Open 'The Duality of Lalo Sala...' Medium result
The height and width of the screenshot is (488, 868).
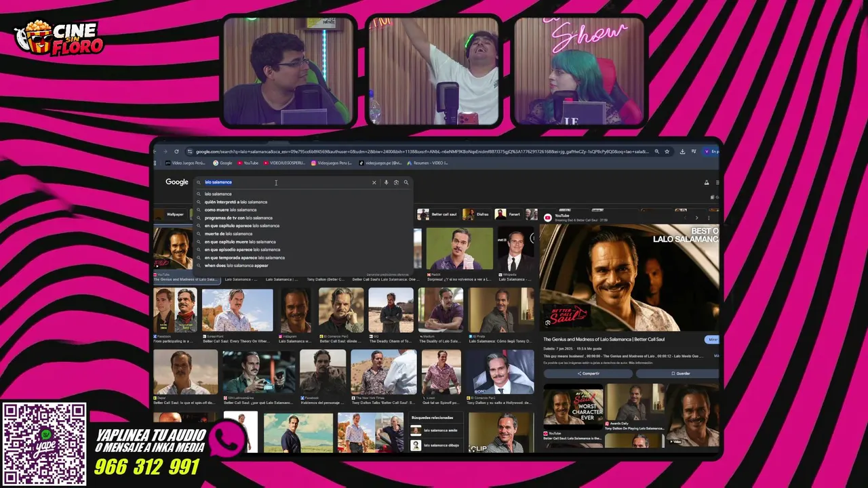pos(441,310)
